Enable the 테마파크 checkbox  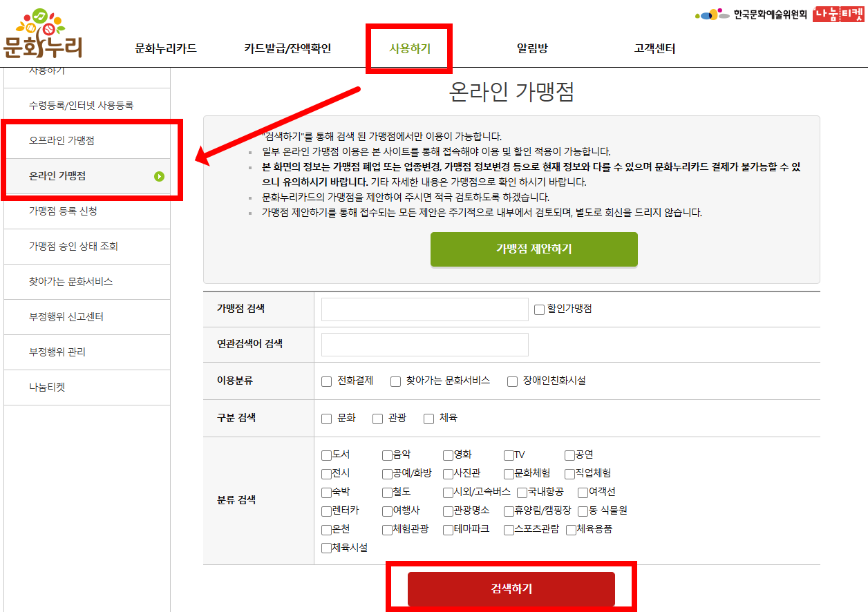[446, 529]
